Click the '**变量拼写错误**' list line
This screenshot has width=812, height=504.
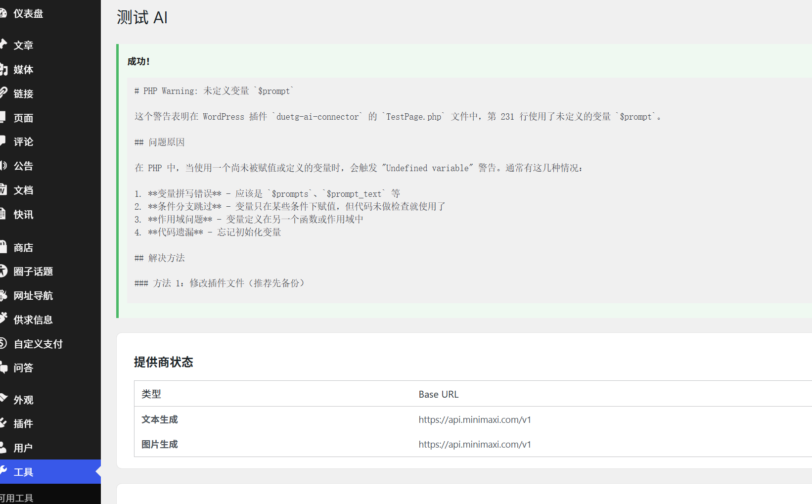point(267,194)
